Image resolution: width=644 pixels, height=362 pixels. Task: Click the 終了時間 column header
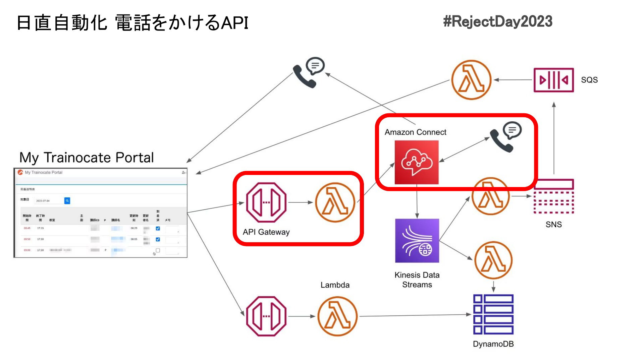click(x=40, y=218)
